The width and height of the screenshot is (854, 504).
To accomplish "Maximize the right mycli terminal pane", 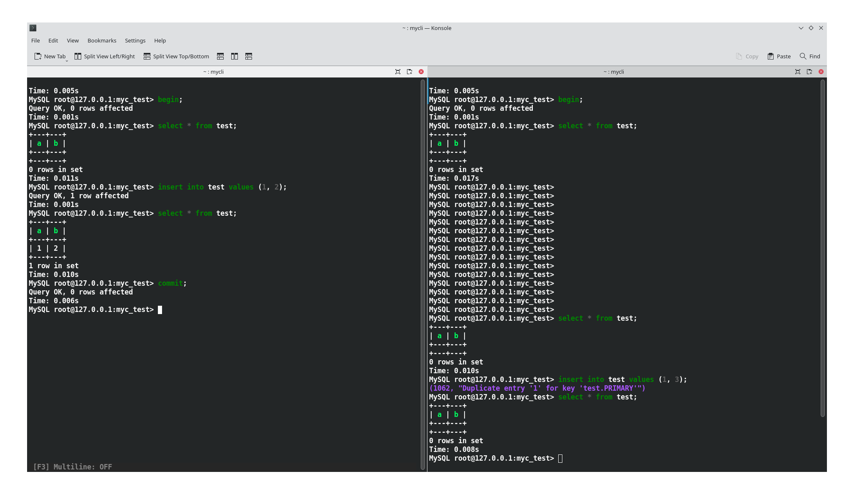I will tap(798, 72).
